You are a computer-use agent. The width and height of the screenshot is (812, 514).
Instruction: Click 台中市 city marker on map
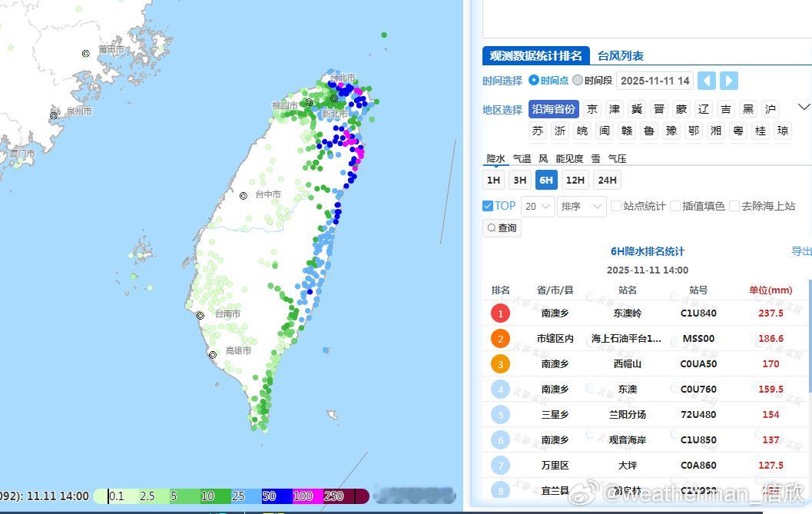(x=244, y=196)
